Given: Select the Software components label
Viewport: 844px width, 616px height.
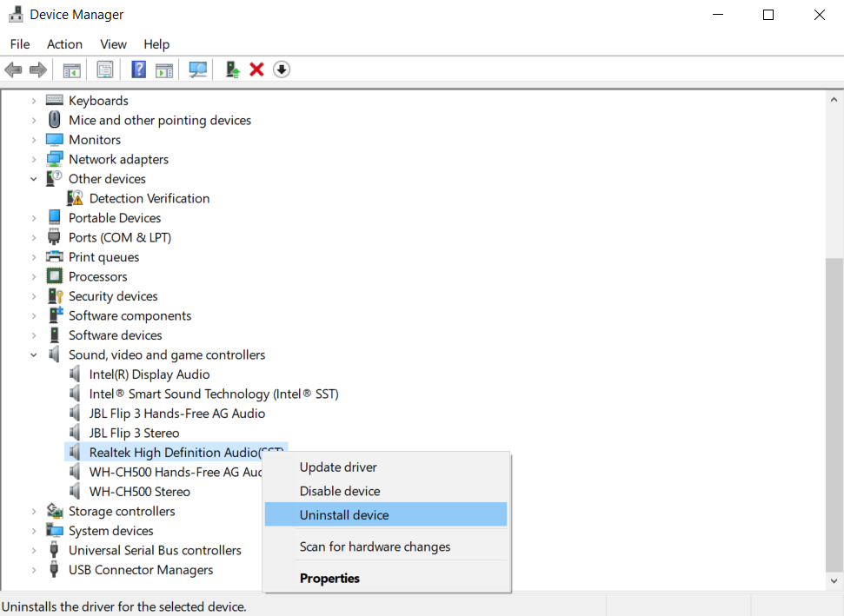Looking at the screenshot, I should click(x=130, y=315).
